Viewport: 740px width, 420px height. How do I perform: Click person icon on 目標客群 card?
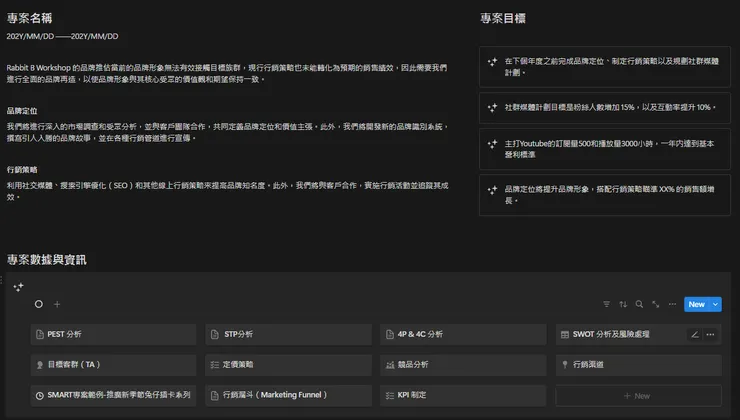click(40, 365)
